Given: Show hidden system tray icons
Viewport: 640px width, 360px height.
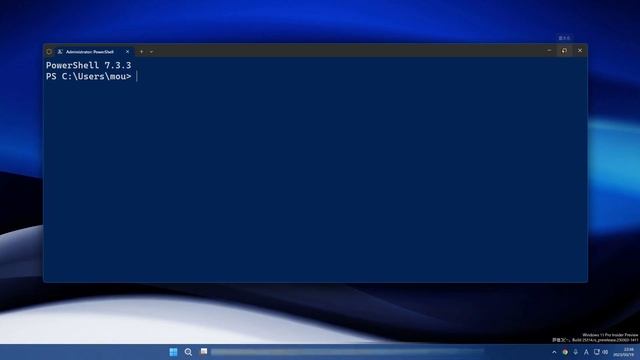Looking at the screenshot, I should point(554,352).
